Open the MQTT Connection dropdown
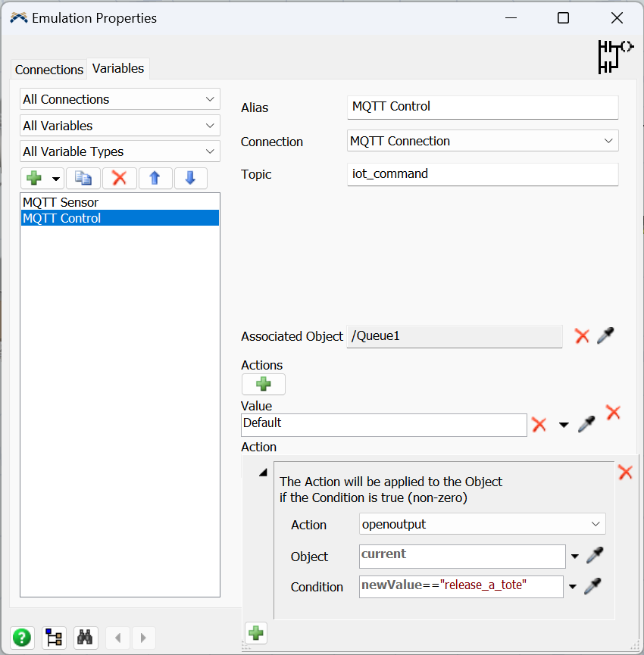Screen dimensions: 644x655 click(x=483, y=141)
